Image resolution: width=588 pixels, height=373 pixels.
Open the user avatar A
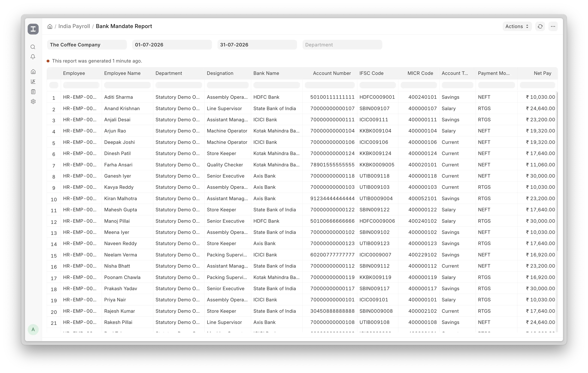point(33,330)
